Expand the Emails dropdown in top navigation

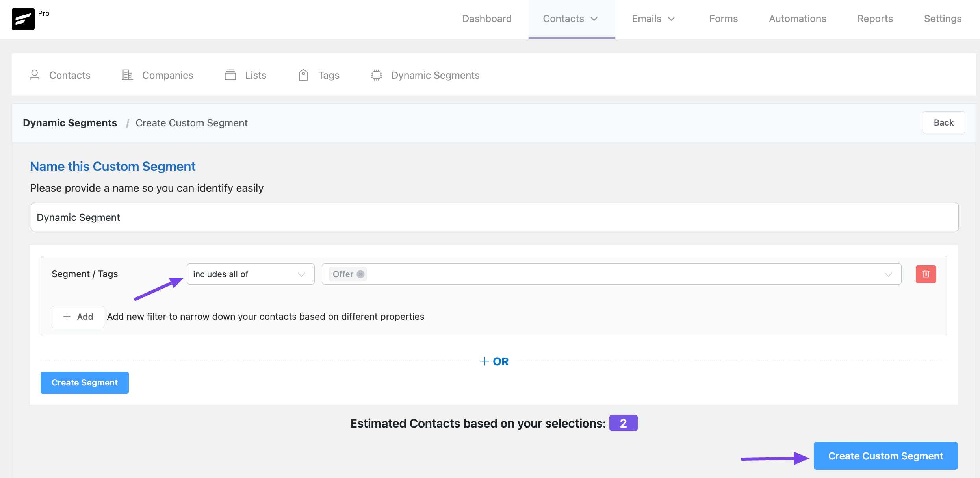tap(653, 19)
